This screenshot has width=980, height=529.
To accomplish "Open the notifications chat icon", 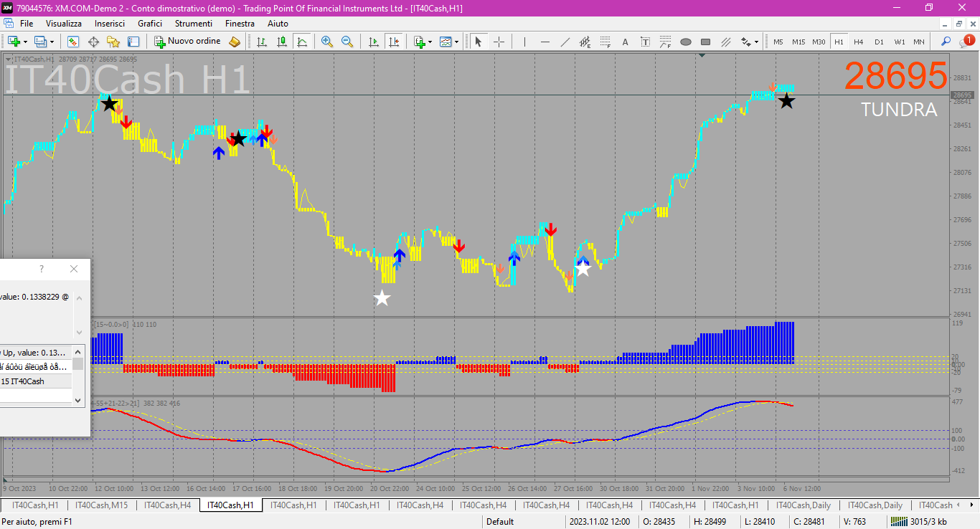I will 966,42.
